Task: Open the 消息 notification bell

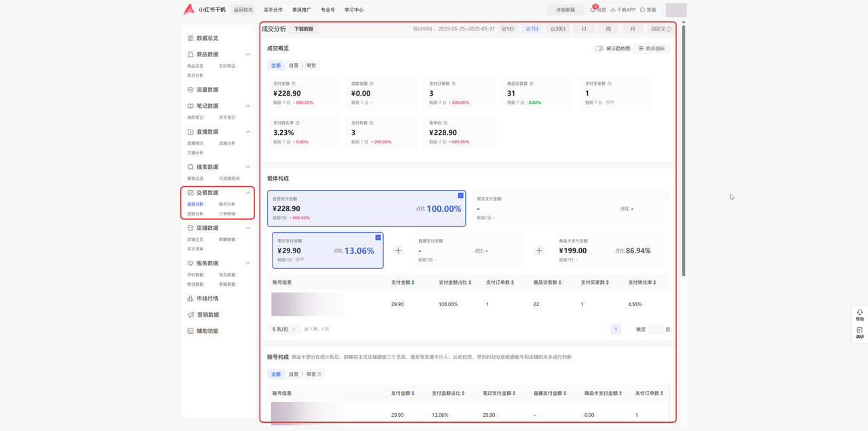Action: (593, 10)
